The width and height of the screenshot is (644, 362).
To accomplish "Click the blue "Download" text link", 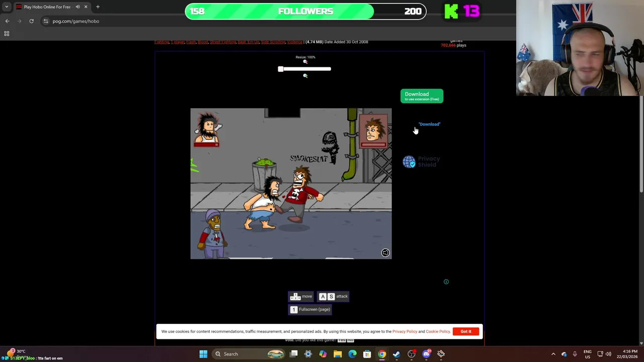I will point(429,124).
